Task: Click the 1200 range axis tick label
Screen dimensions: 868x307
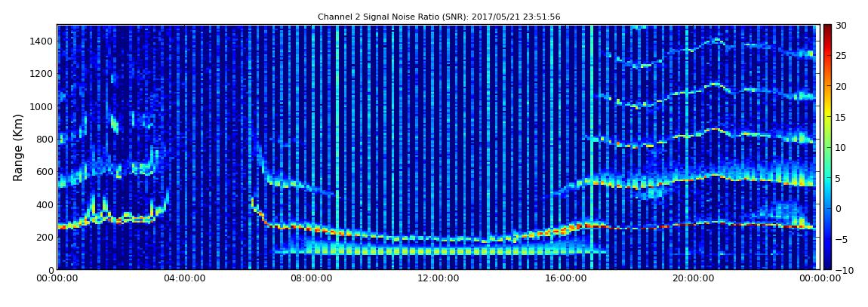Action: pos(42,74)
